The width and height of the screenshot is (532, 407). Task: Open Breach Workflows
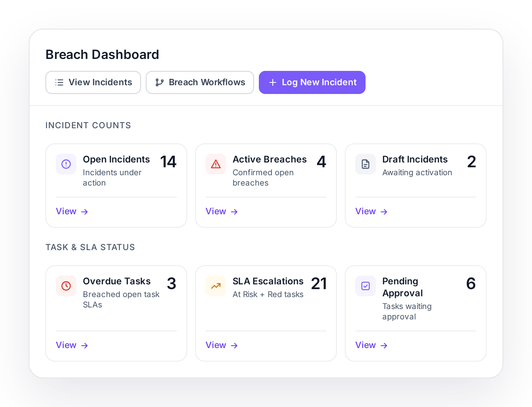tap(200, 82)
